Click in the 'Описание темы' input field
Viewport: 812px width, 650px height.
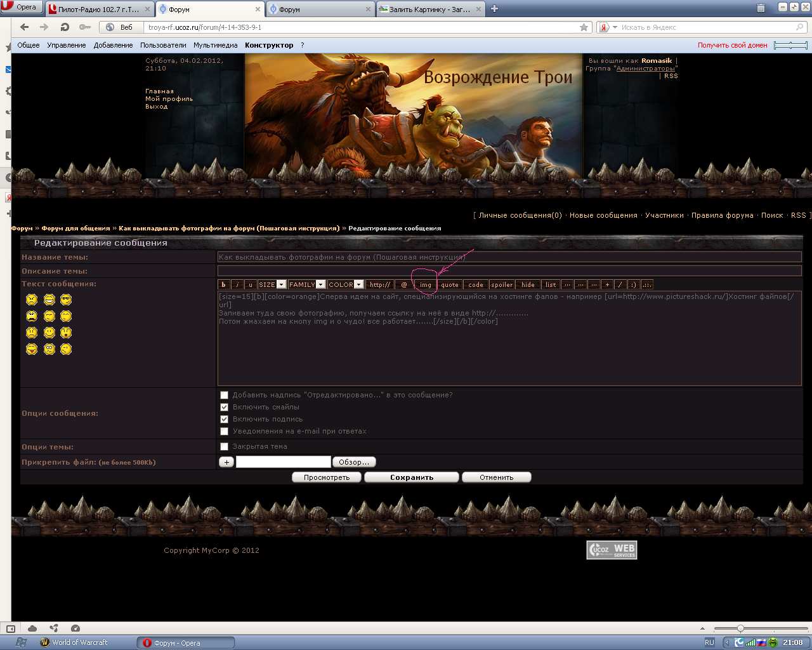[509, 271]
